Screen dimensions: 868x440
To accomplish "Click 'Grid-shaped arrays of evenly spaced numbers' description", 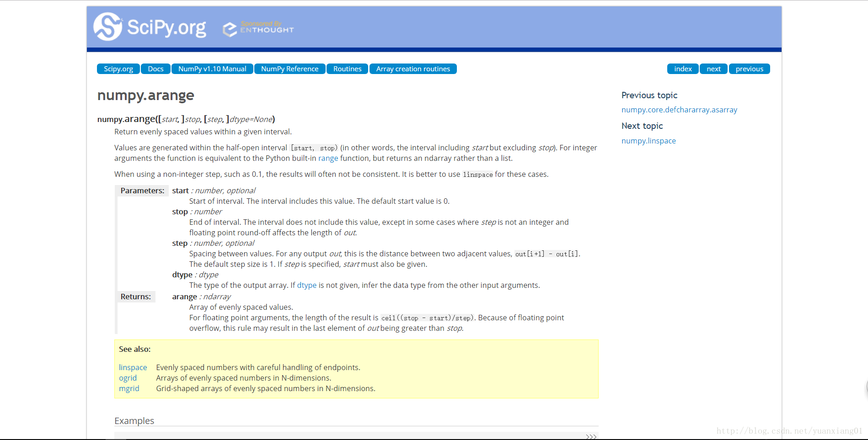I will pos(265,388).
